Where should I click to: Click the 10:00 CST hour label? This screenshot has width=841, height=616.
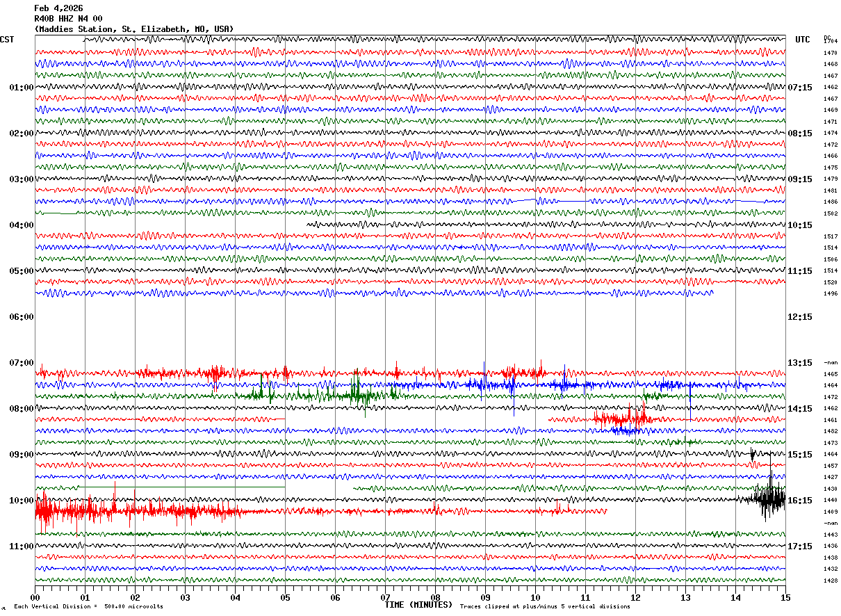pyautogui.click(x=22, y=501)
